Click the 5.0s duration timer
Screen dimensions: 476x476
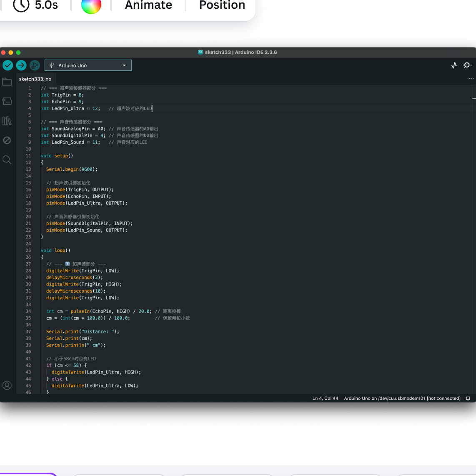(x=36, y=5)
